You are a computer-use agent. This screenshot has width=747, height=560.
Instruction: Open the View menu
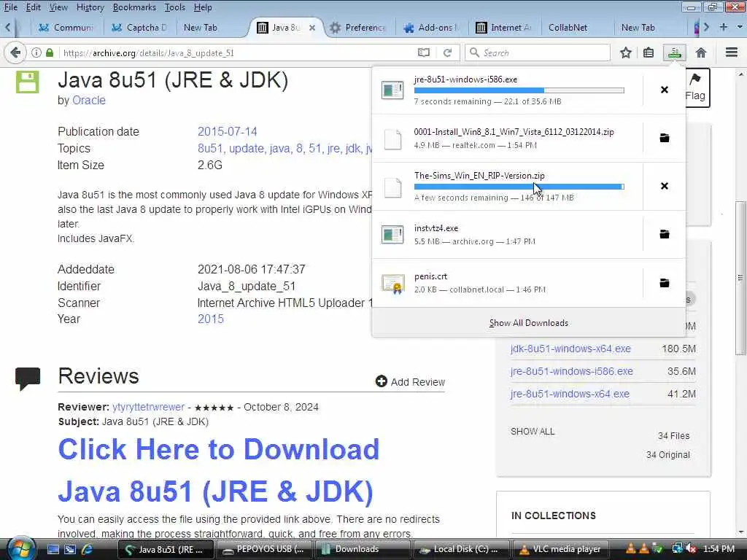click(58, 7)
